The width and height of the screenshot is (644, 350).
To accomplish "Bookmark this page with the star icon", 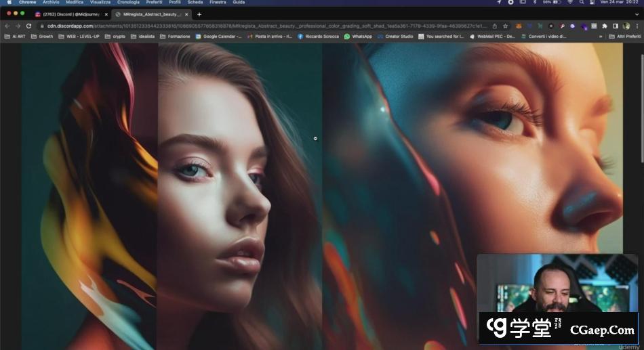I will [x=505, y=26].
